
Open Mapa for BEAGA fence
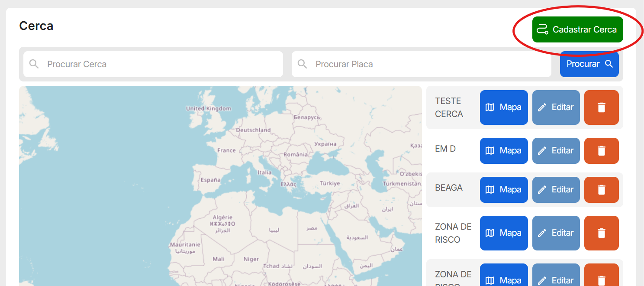(504, 190)
